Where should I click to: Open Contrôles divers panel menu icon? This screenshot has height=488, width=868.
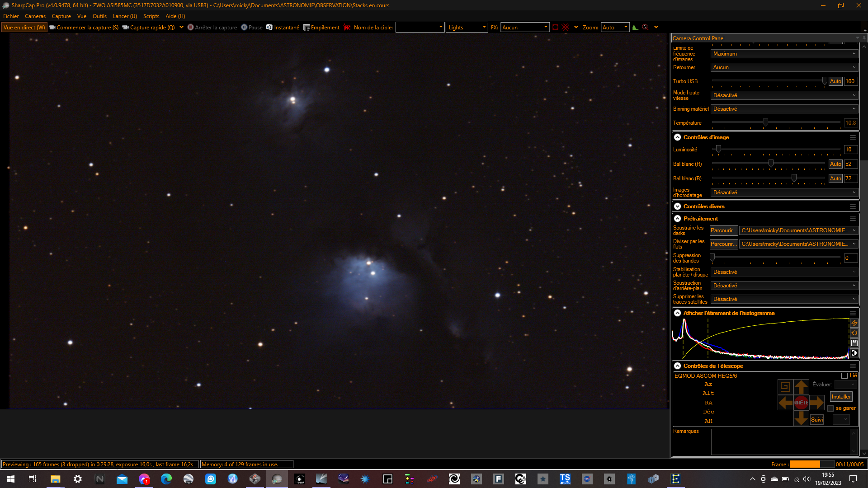pos(853,206)
